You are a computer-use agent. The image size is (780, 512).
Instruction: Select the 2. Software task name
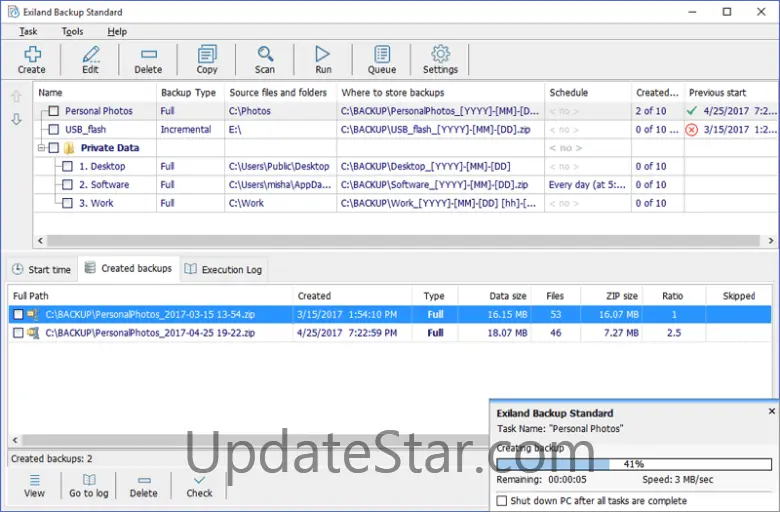point(104,185)
